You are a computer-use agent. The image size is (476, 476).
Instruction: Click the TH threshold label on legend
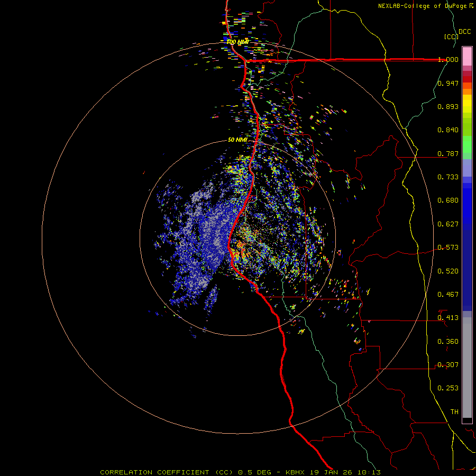(454, 412)
